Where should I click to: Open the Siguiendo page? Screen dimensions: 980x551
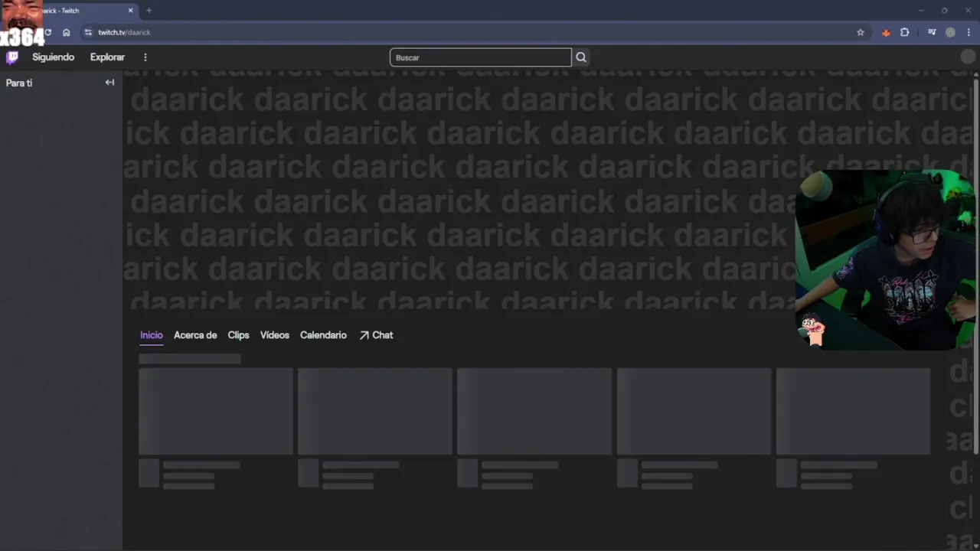point(54,57)
